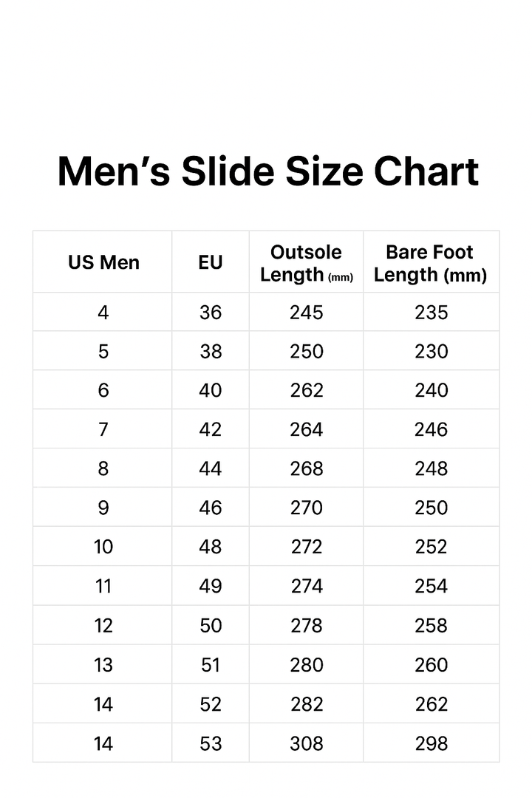Select the EU size 36 cell
Viewport: 532px width, 798px height.
(x=211, y=313)
